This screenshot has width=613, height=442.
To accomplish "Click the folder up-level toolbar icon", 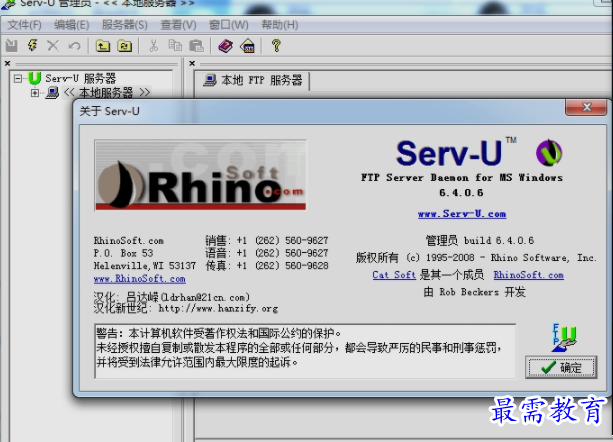I will click(x=103, y=46).
